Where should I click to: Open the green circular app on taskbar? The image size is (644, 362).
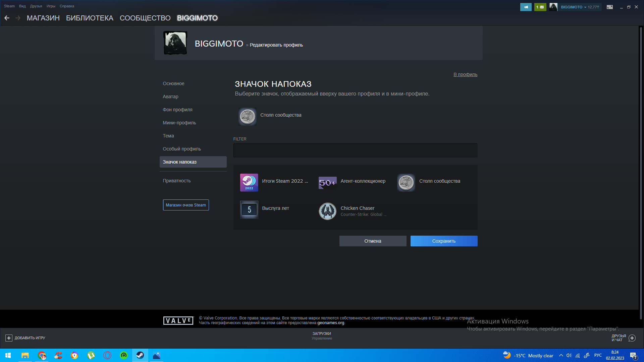[x=124, y=355]
